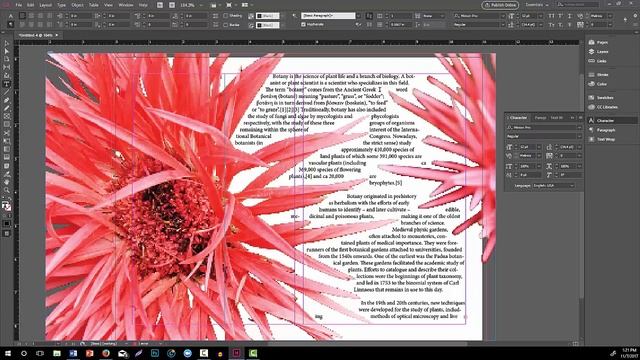This screenshot has width=640, height=360.
Task: Open the Edit menu
Action: (31, 5)
